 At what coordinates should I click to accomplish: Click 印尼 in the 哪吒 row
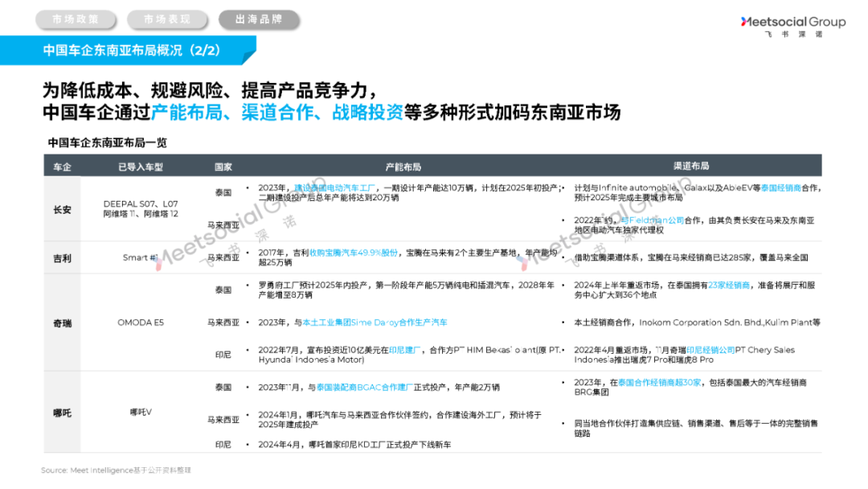(223, 444)
